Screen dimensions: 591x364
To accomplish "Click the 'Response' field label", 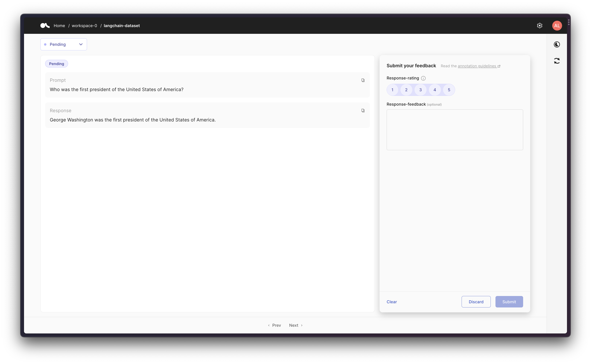I will (60, 111).
